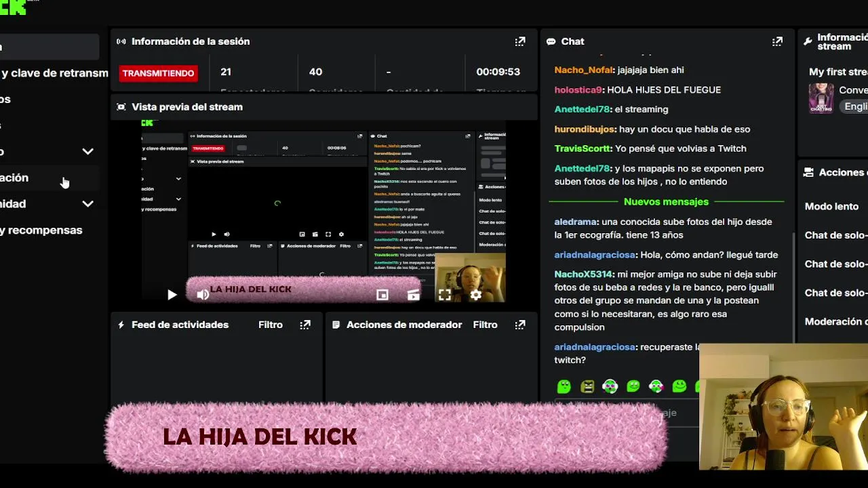Play the stream preview video
This screenshot has height=488, width=868.
tap(172, 294)
